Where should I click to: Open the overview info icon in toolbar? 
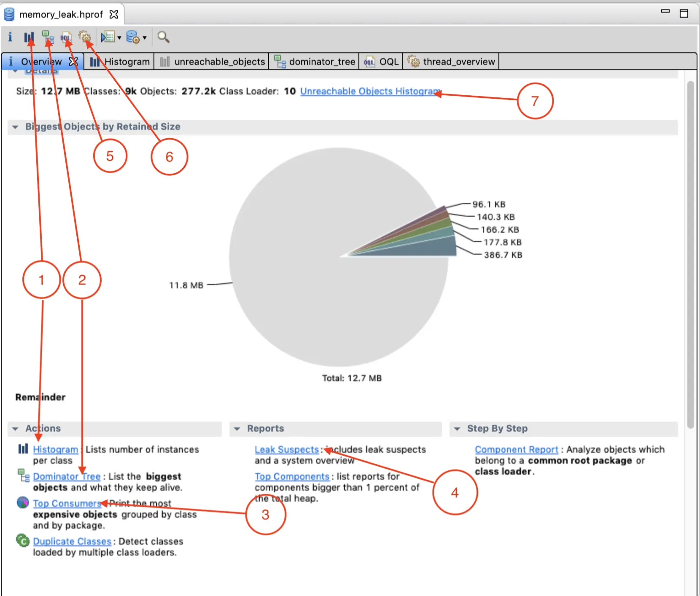pos(10,37)
